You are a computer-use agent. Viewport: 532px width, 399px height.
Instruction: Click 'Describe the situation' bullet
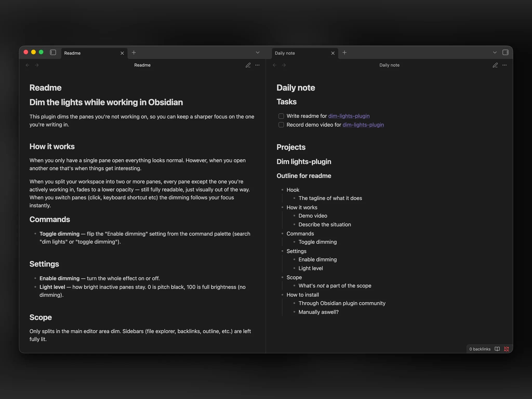point(325,225)
